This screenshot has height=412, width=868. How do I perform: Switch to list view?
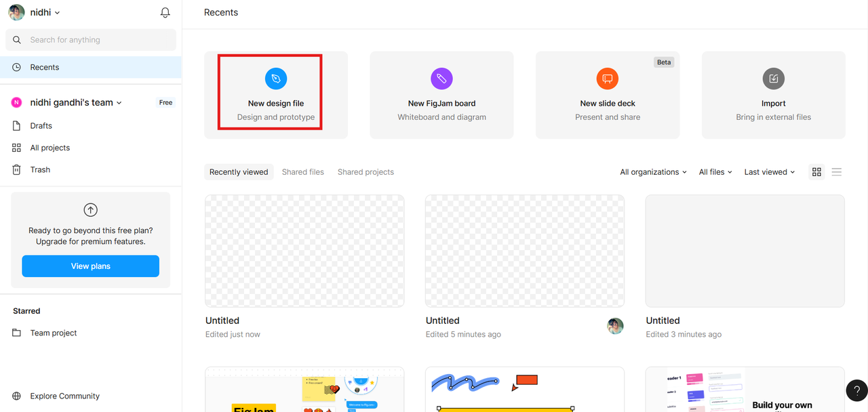(837, 172)
